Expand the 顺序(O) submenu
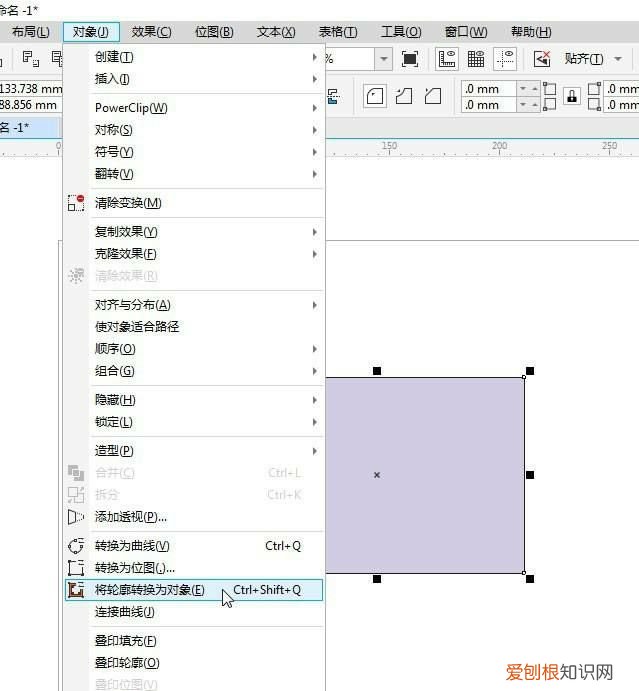 (194, 349)
